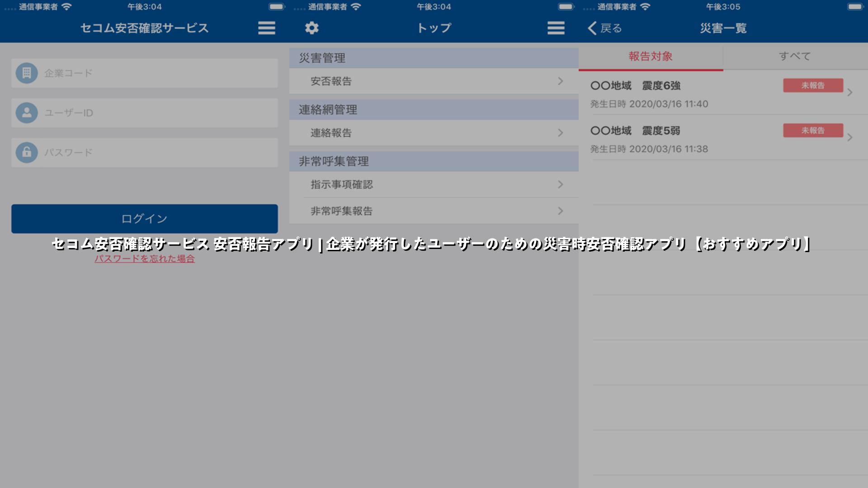Click building icon beside 企業コード
This screenshot has height=488, width=868.
[27, 73]
